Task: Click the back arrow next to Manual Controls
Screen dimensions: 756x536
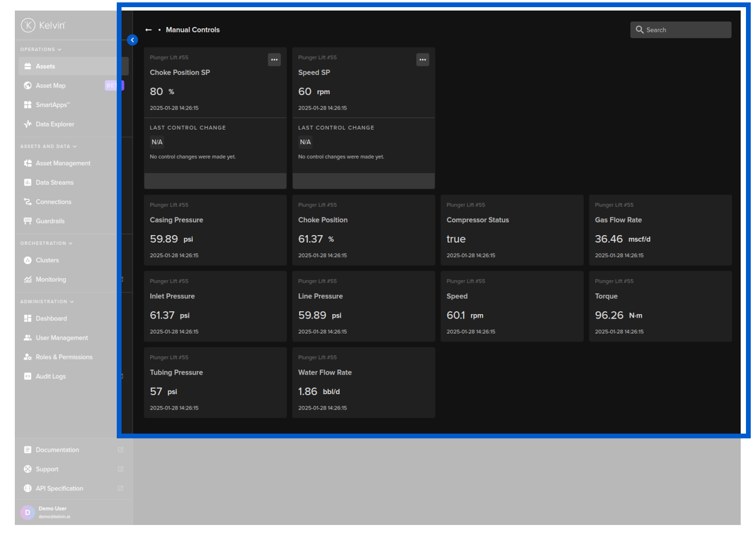Action: (148, 30)
